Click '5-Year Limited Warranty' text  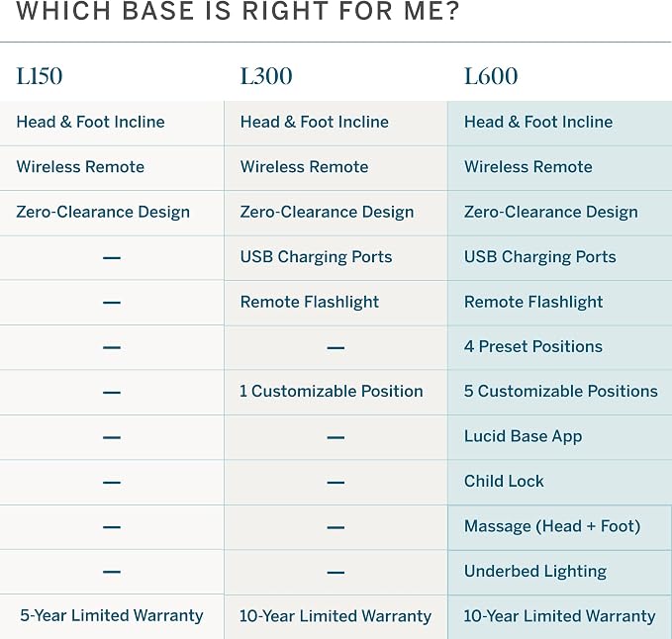[x=112, y=615]
